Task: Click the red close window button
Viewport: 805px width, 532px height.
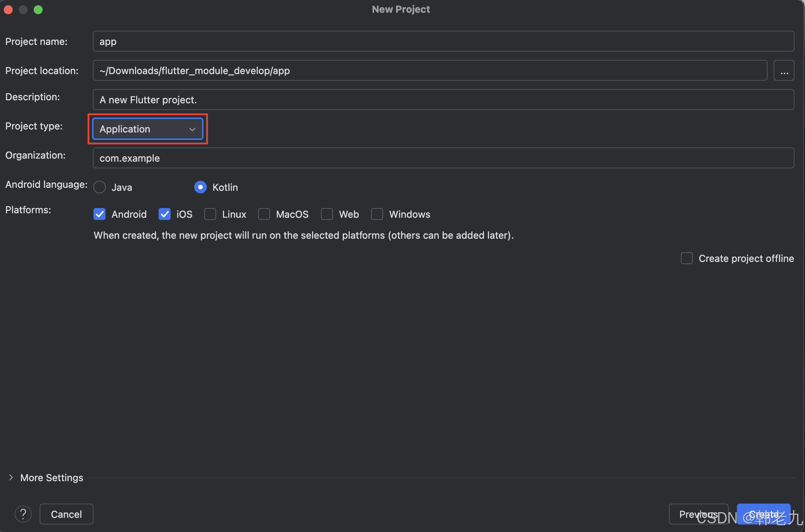Action: point(8,10)
